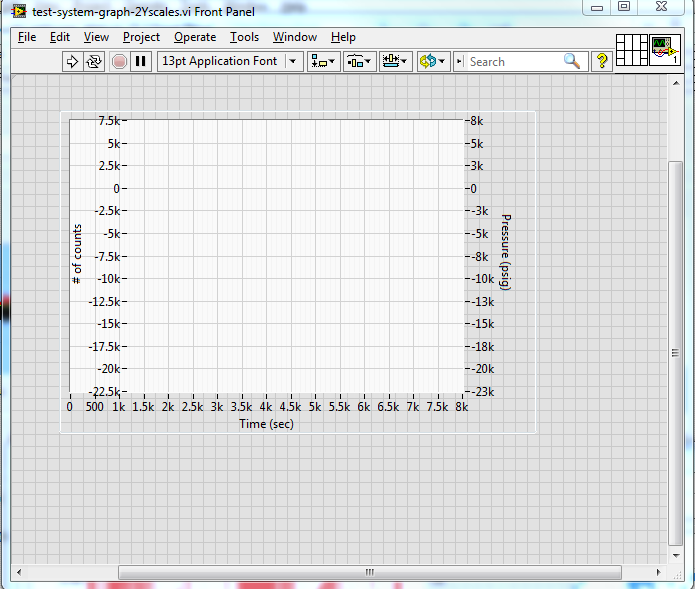Start Run Continuously mode
The height and width of the screenshot is (589, 695).
(93, 61)
